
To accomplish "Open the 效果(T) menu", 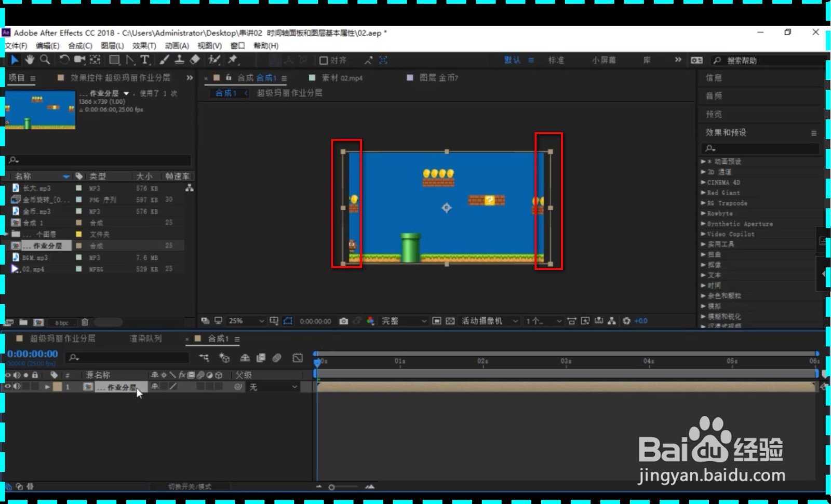I will click(x=144, y=46).
